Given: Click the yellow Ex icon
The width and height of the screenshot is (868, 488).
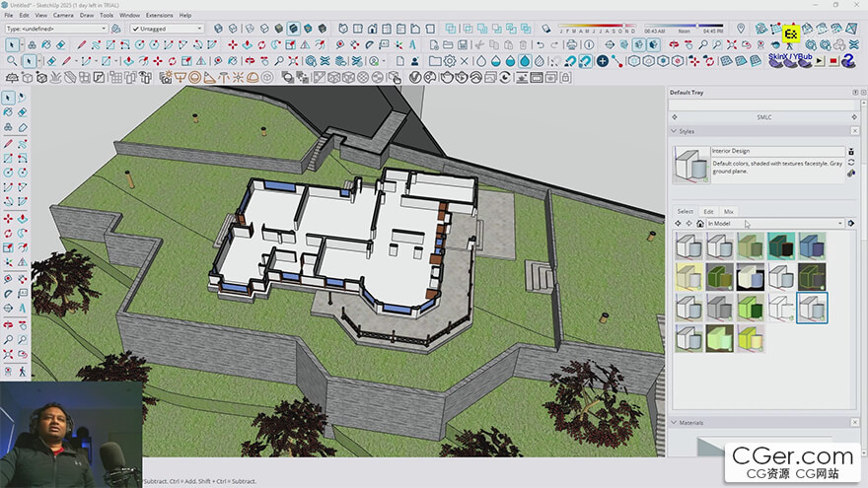Looking at the screenshot, I should 791,35.
